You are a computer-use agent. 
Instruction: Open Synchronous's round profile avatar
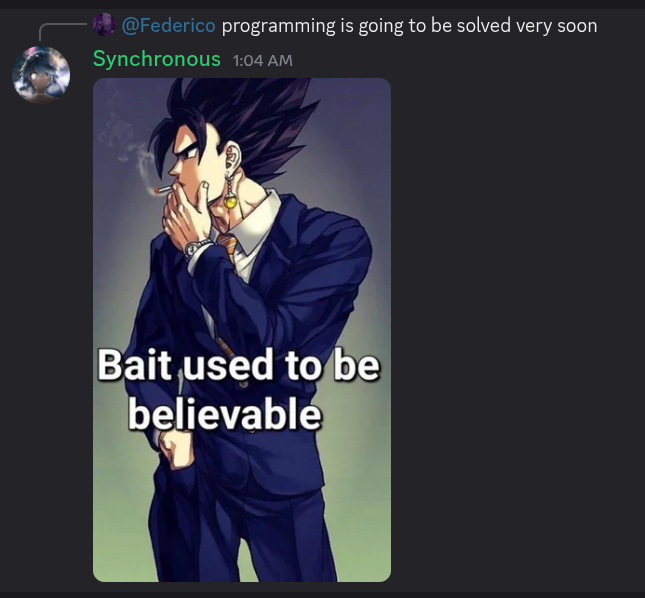41,75
